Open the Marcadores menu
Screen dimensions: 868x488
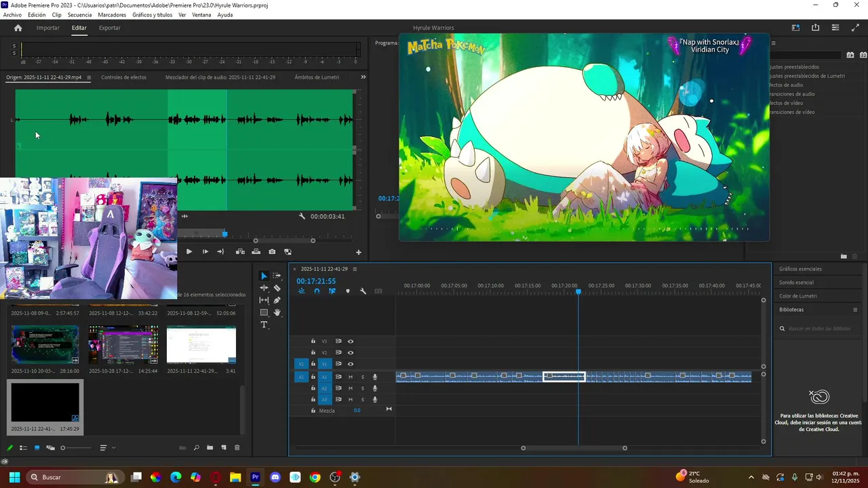click(x=112, y=15)
